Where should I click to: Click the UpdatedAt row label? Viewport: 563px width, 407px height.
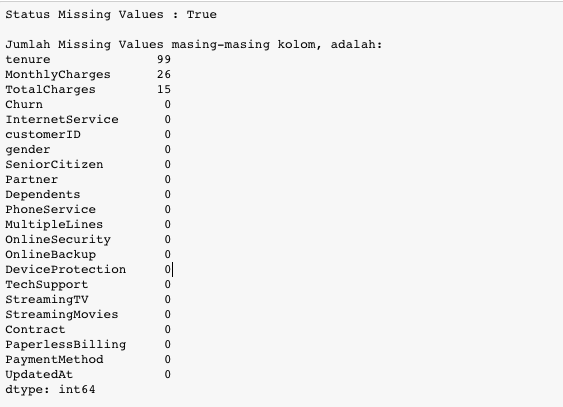[x=39, y=374]
